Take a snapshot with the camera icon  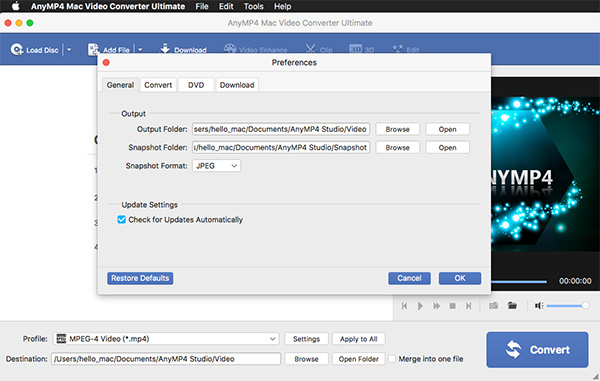[x=494, y=305]
